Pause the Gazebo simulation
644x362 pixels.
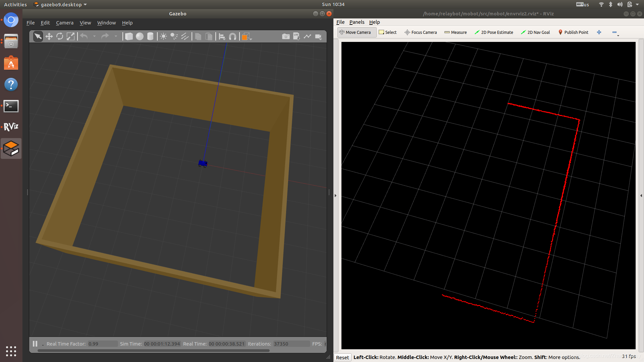point(35,344)
